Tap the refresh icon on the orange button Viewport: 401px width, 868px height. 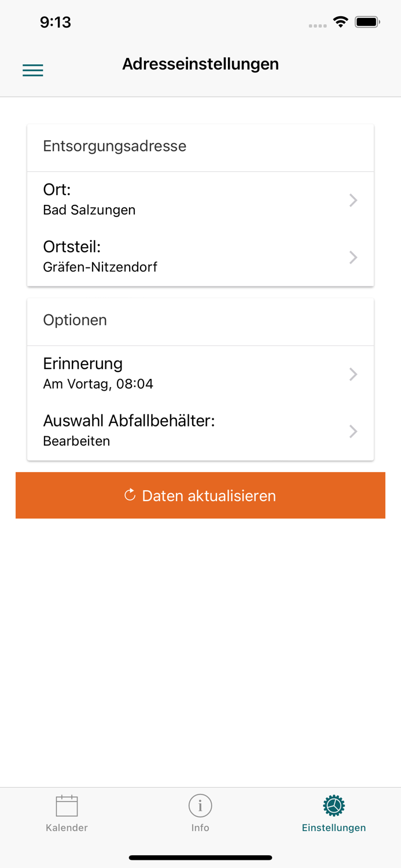point(129,495)
